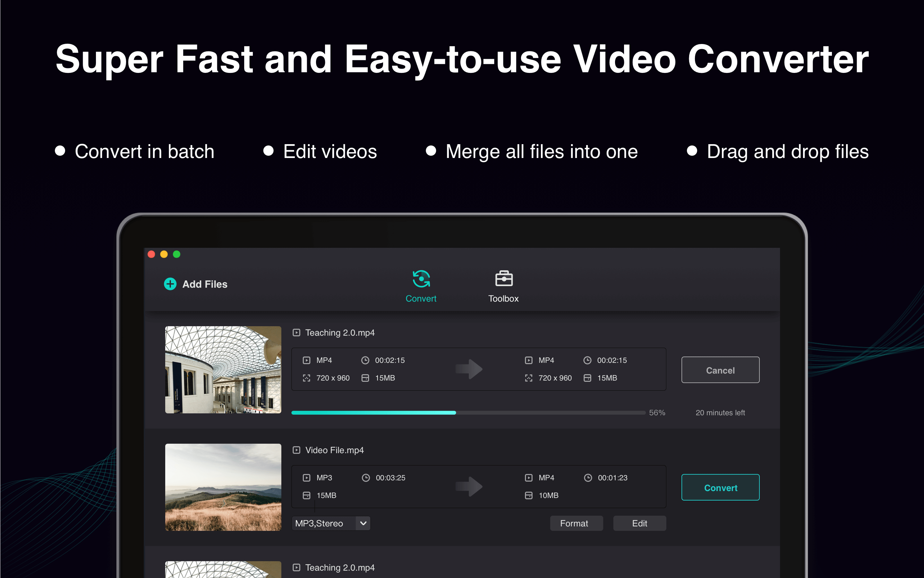Screen dimensions: 924x578
Task: Click the output size icon for the converting file
Action: [588, 378]
